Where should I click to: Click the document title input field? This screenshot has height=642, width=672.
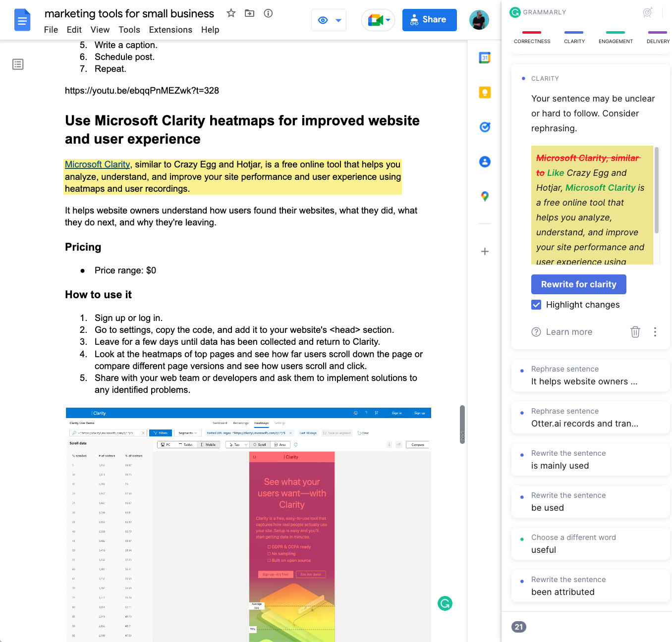(129, 13)
